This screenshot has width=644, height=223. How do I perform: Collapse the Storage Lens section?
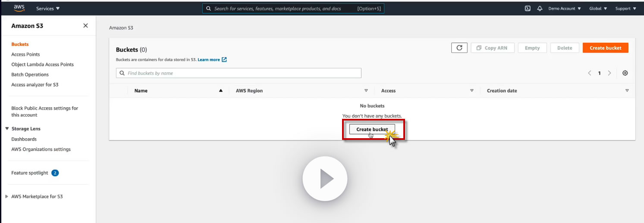point(7,129)
